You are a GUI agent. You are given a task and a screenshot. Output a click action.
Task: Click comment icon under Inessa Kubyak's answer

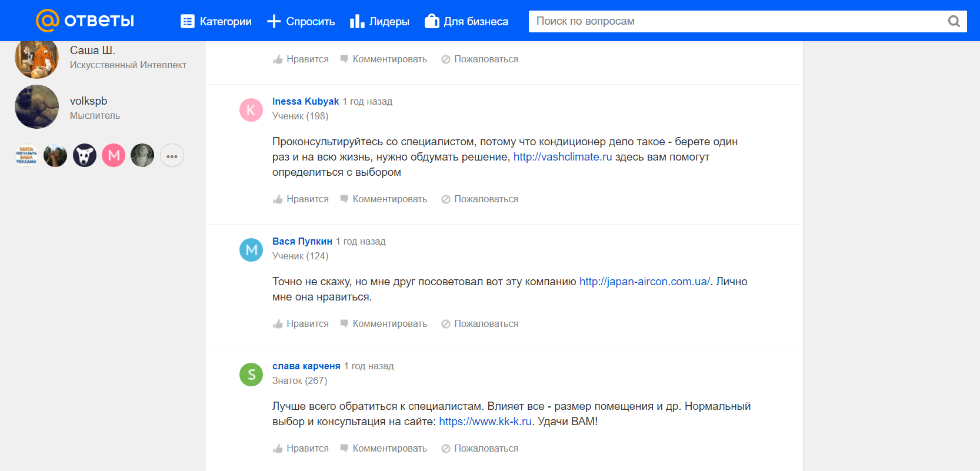tap(344, 199)
